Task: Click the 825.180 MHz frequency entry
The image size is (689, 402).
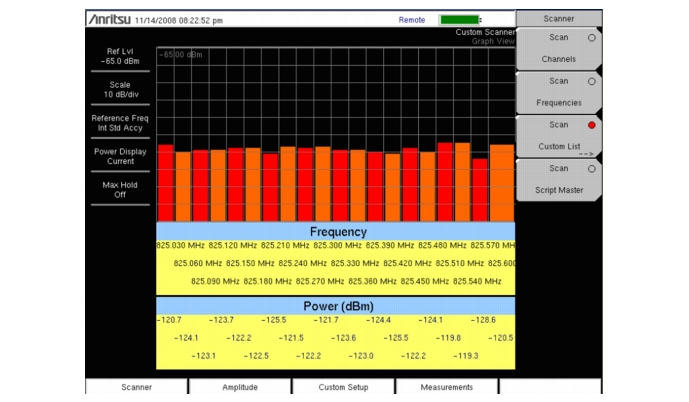Action: [268, 281]
